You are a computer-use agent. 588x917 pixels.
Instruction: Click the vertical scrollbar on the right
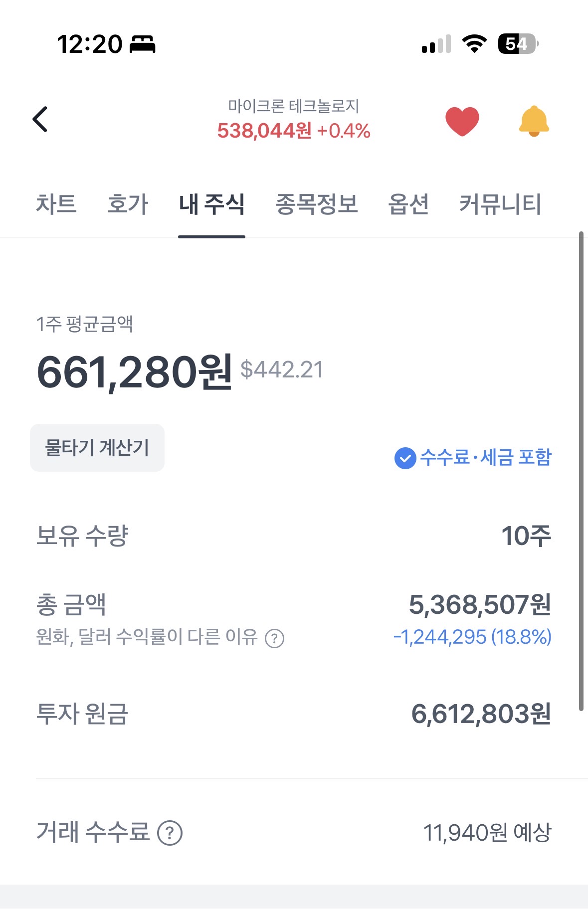tap(581, 471)
